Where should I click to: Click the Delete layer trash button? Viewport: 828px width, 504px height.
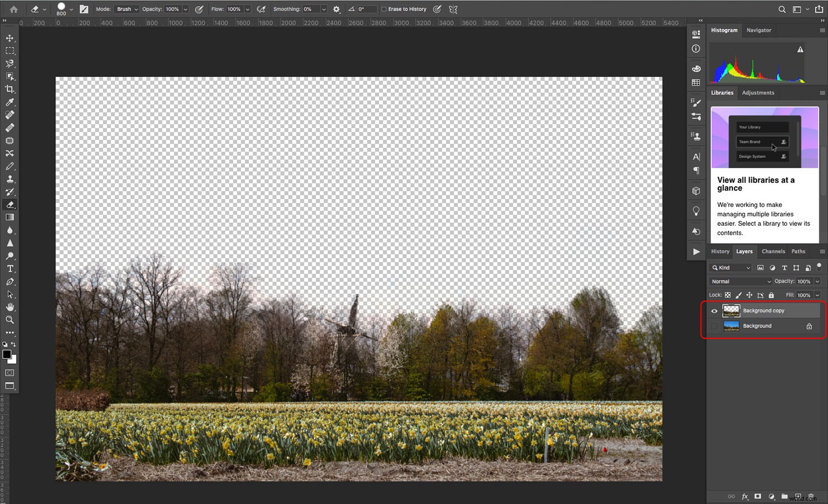pos(810,496)
